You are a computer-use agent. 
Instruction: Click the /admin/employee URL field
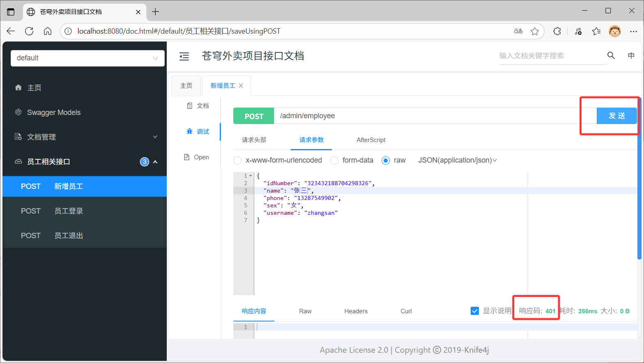point(435,116)
